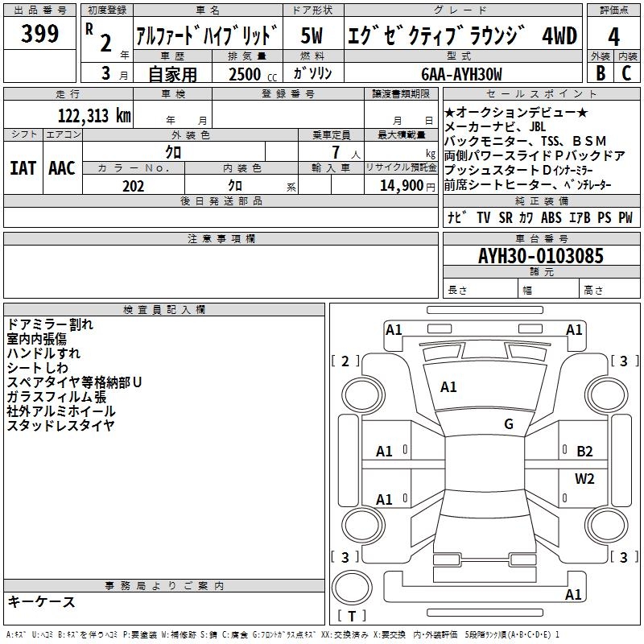Viewport: 644px width, 644px height.
Task: Select the [T] marker below the car diagram
Action: (x=351, y=617)
